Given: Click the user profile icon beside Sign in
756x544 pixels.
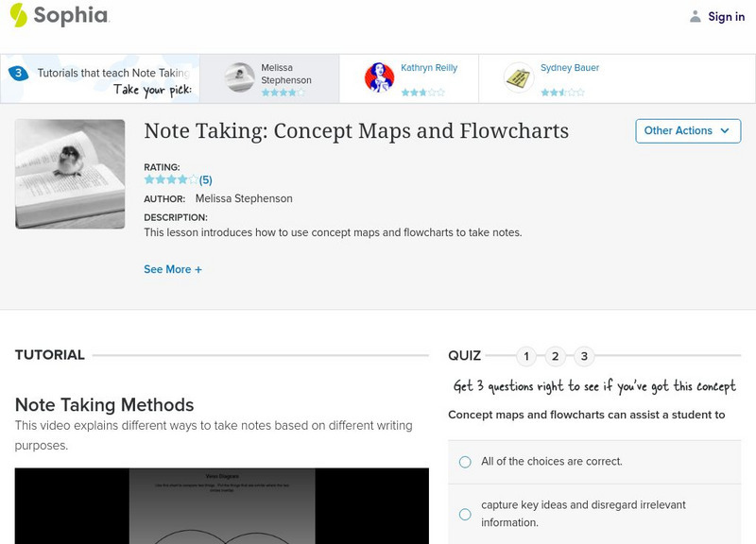Looking at the screenshot, I should [x=696, y=16].
